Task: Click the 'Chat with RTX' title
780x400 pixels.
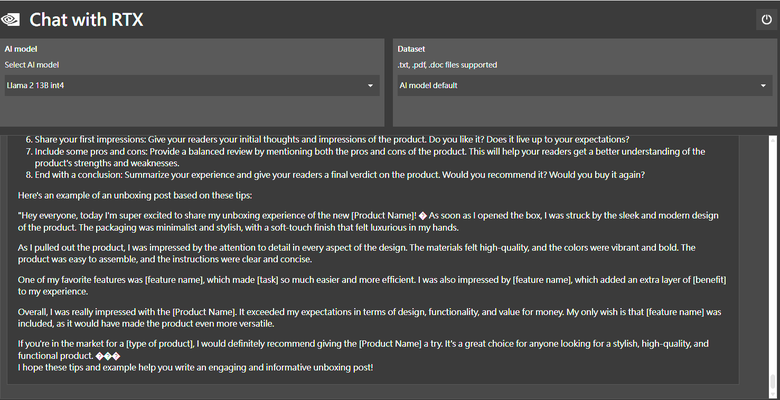Action: 86,20
